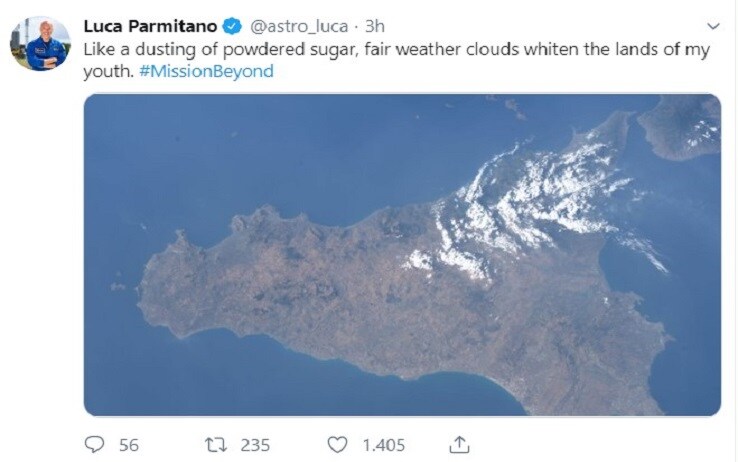The width and height of the screenshot is (738, 462).
Task: Click the 3h tweet timestamp
Action: tap(375, 26)
